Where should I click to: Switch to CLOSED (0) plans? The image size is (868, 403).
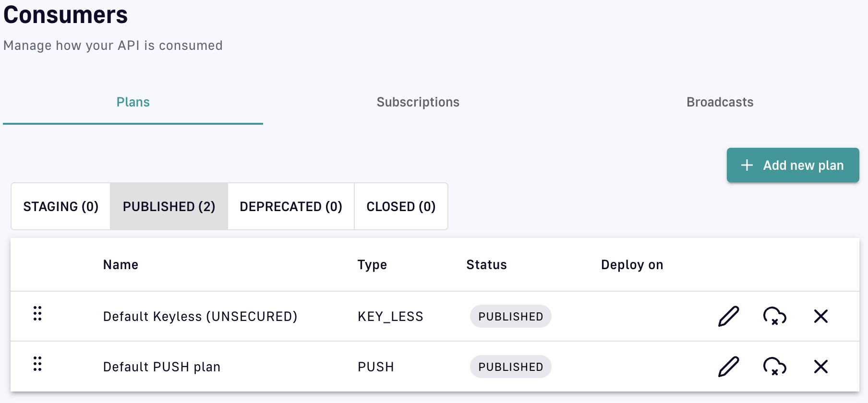pos(401,206)
